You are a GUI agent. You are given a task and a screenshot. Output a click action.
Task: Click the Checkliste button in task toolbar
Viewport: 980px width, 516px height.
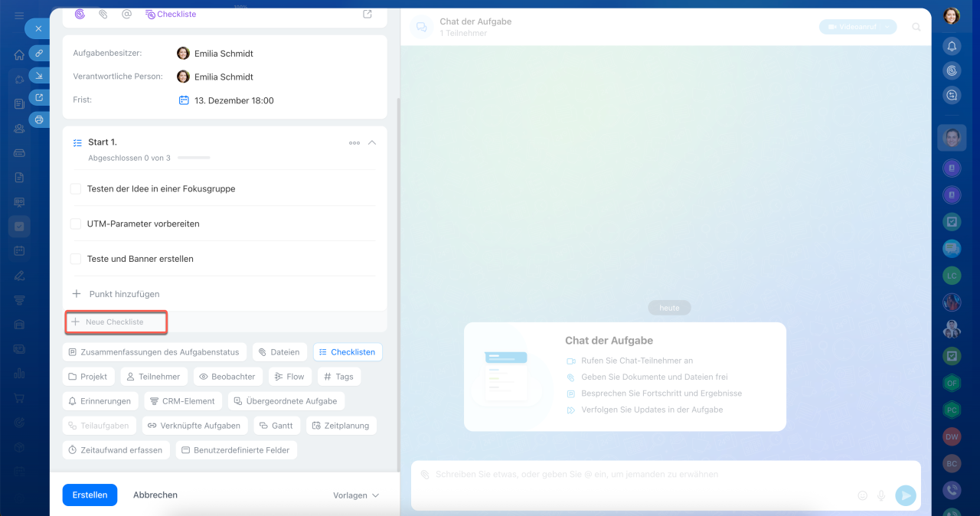pos(171,14)
